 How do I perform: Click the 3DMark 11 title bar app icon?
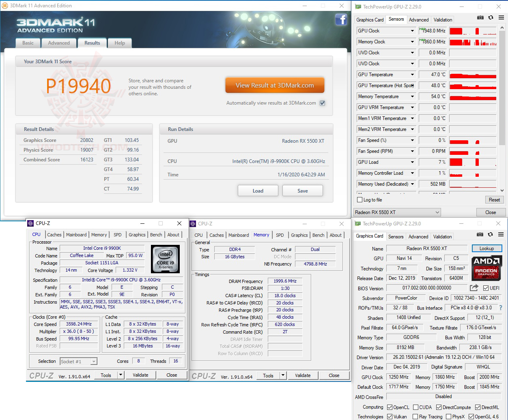[x=5, y=6]
